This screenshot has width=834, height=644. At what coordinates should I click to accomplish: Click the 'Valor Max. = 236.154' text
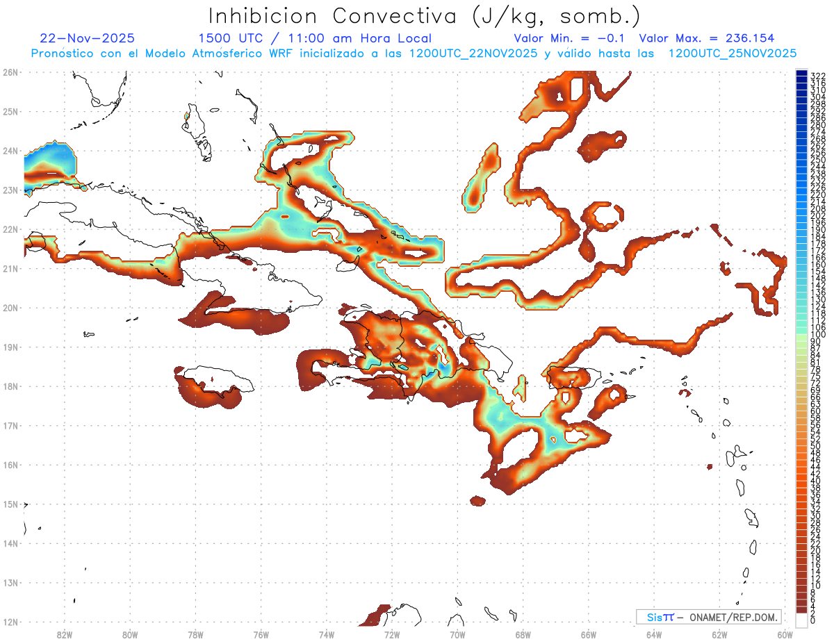pos(707,38)
